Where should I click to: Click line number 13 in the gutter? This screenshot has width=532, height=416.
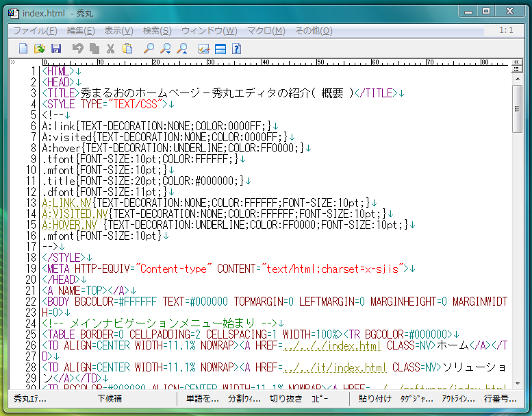pyautogui.click(x=31, y=203)
